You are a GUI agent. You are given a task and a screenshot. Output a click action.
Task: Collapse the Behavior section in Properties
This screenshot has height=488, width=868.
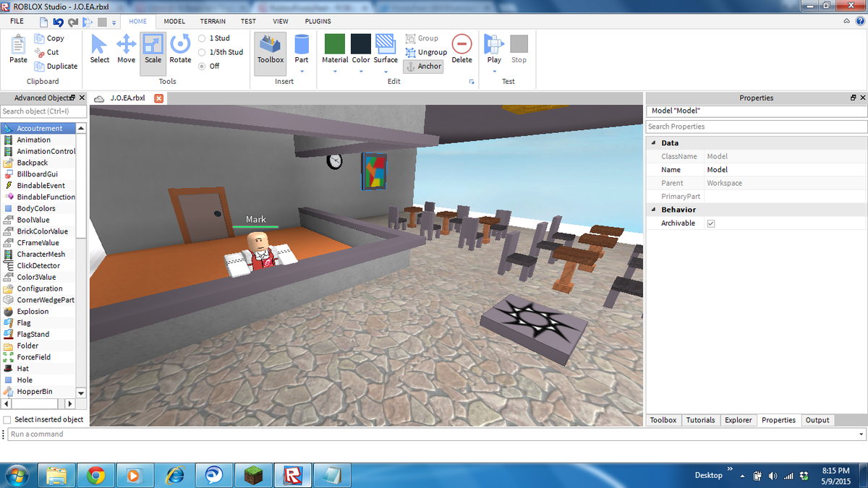point(653,210)
